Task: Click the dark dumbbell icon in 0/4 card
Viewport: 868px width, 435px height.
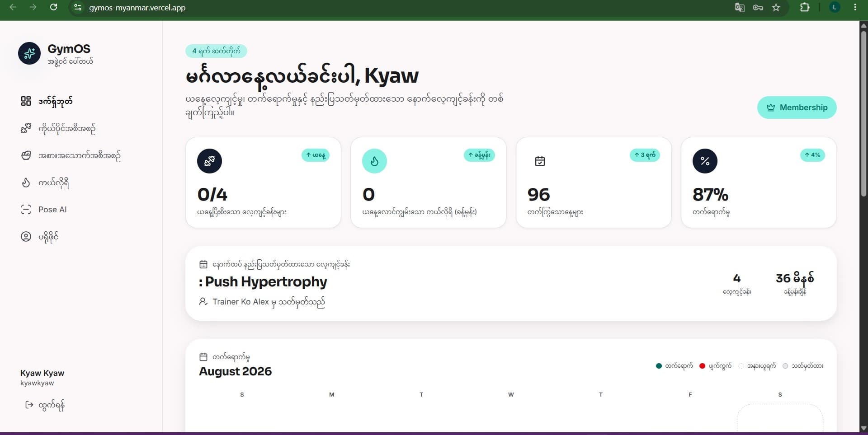Action: pos(209,161)
